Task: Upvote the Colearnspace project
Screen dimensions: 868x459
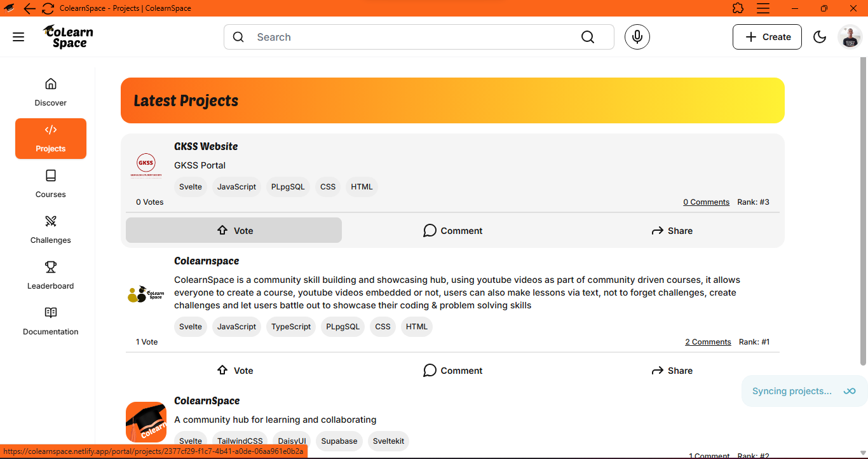Action: click(234, 371)
